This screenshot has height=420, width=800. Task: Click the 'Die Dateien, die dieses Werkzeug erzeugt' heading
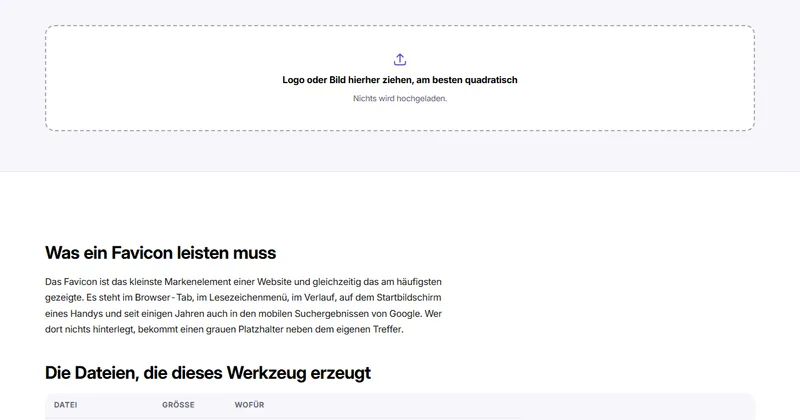point(208,373)
